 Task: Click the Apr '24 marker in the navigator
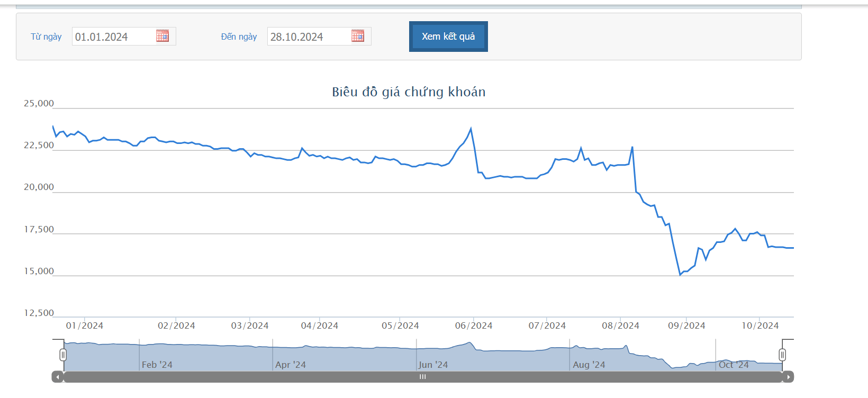click(x=291, y=365)
